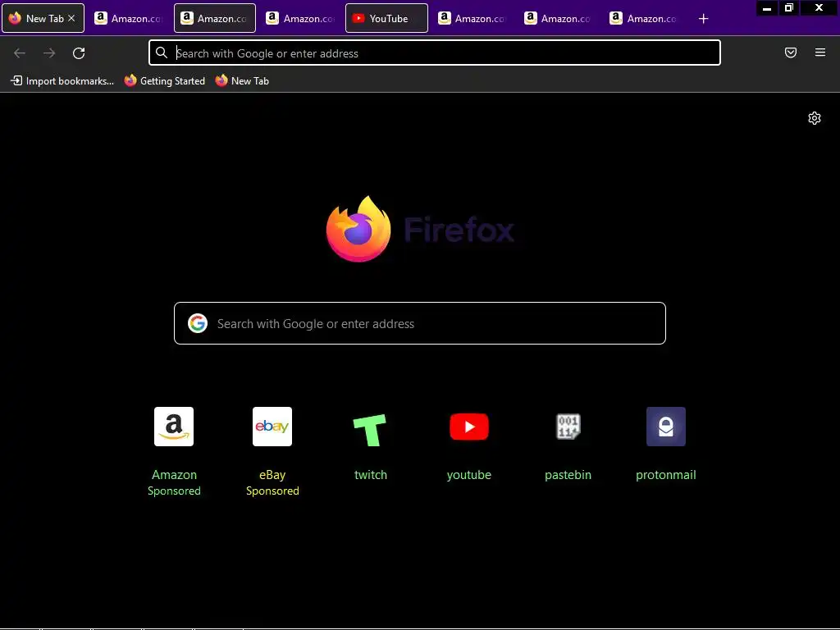This screenshot has height=630, width=840.
Task: Switch to Amazon tab directly right of YouTube
Action: (x=472, y=18)
